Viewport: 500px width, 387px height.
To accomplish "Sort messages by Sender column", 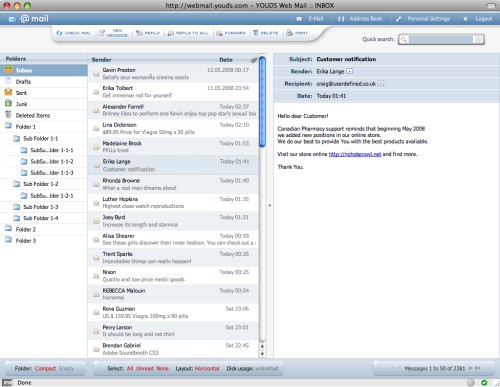I will coord(101,60).
